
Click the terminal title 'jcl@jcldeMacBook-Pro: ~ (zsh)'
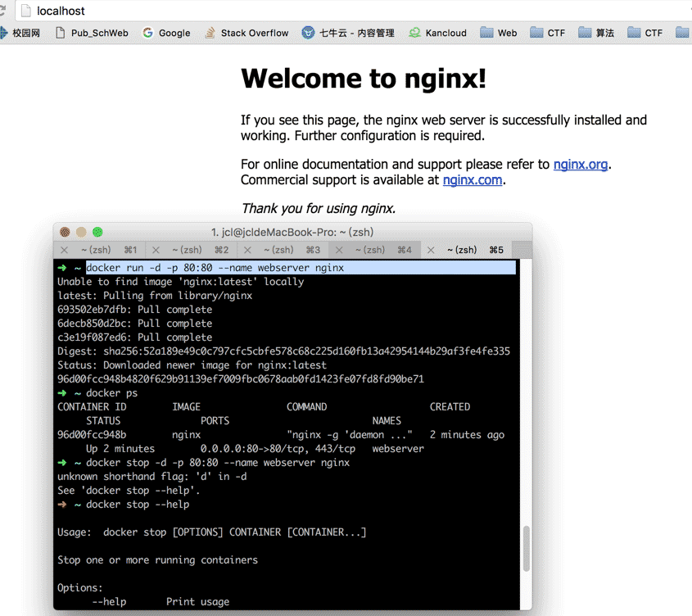click(x=292, y=232)
